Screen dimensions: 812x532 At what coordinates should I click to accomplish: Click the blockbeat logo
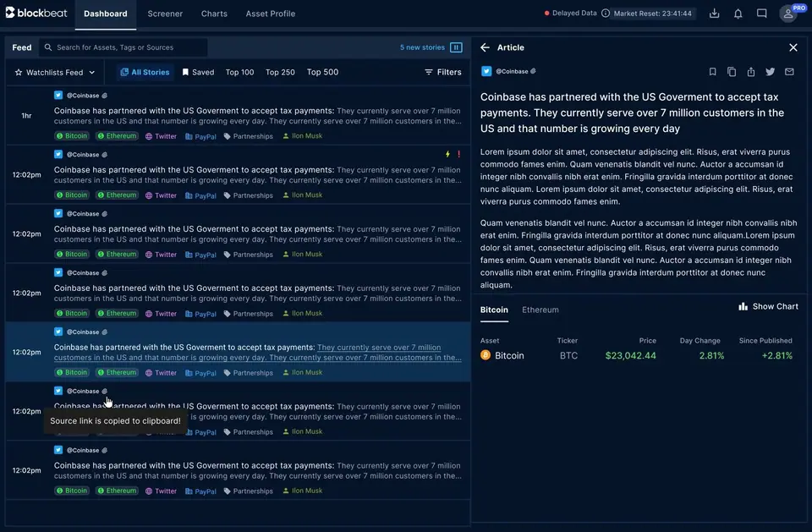[x=36, y=13]
